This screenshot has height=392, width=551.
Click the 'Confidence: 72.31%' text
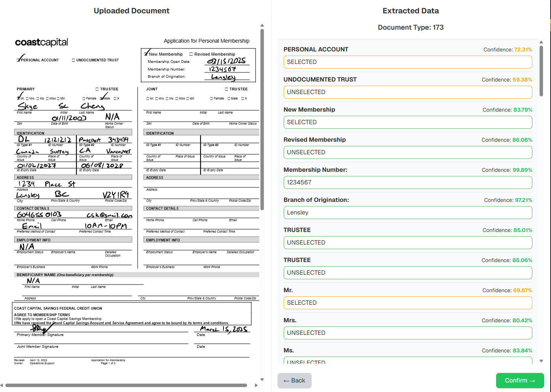(x=508, y=50)
